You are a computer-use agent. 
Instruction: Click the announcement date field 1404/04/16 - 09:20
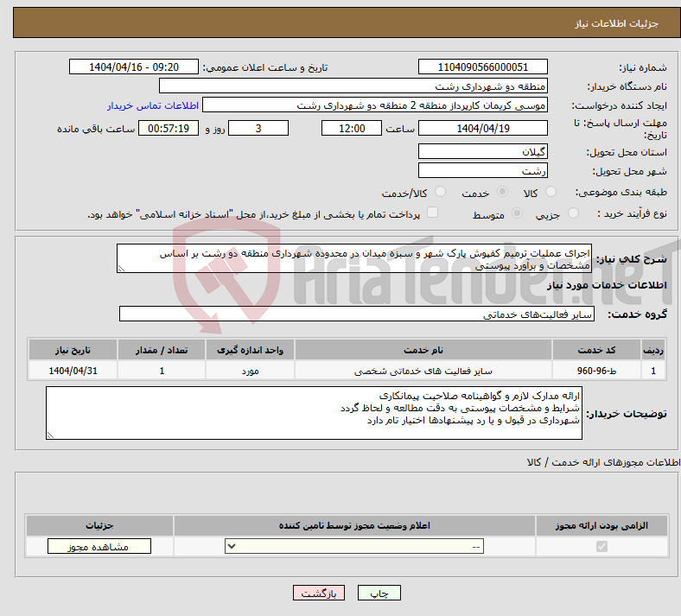point(134,67)
